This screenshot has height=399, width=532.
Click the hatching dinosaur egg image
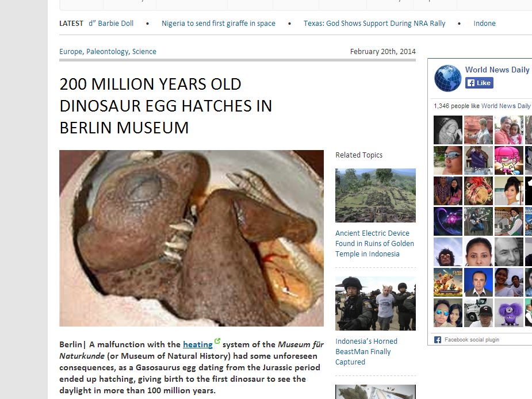(x=192, y=238)
